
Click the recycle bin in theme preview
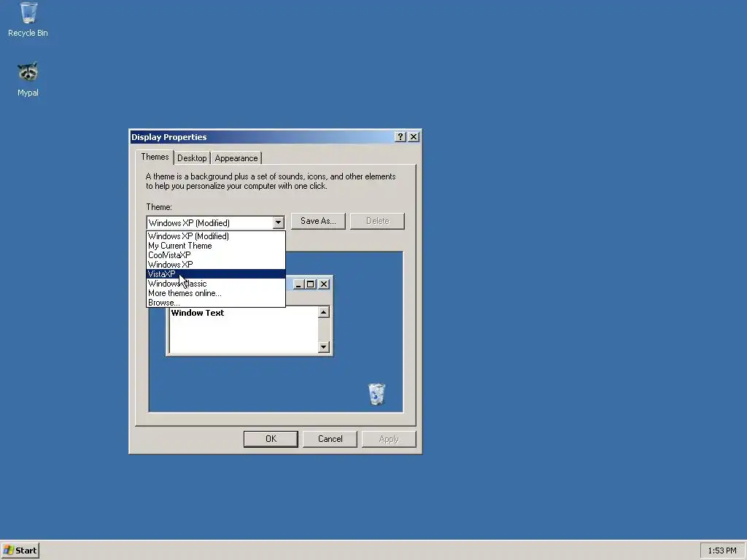click(x=376, y=394)
